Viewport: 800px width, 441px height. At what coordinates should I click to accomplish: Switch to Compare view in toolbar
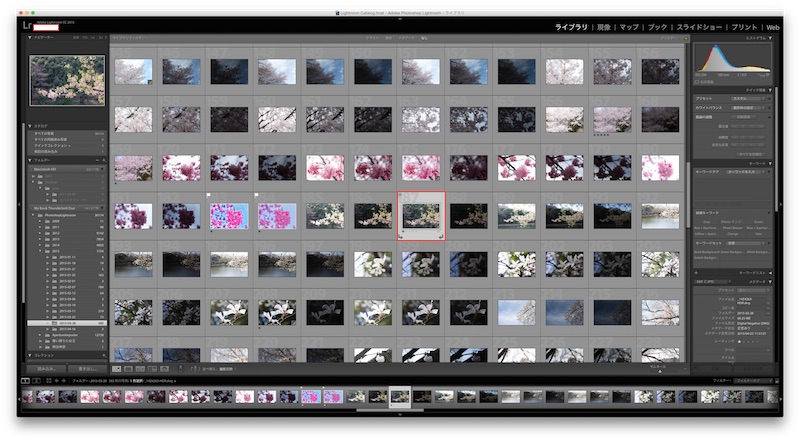[x=140, y=369]
